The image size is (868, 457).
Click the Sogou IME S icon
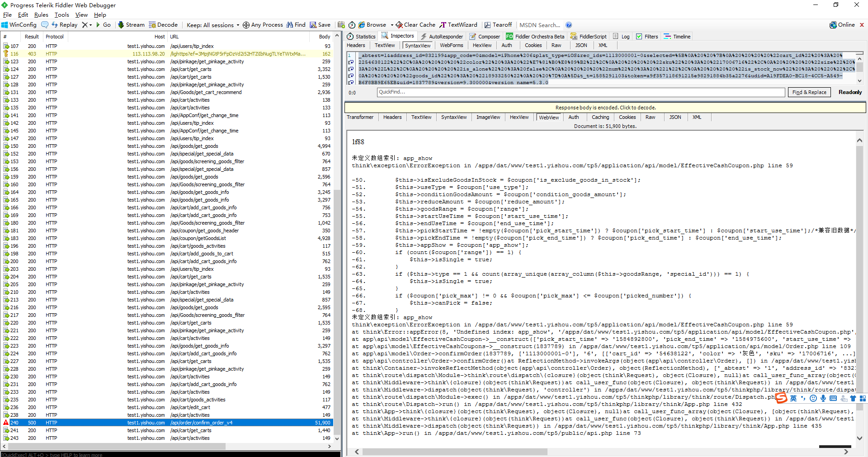tap(782, 398)
